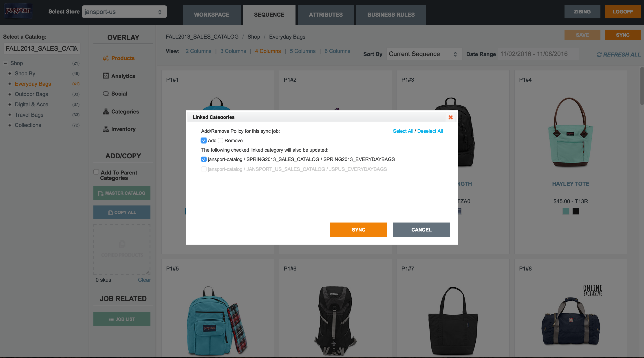Click the Analytics overlay icon
Viewport: 644px width, 358px height.
pos(106,76)
